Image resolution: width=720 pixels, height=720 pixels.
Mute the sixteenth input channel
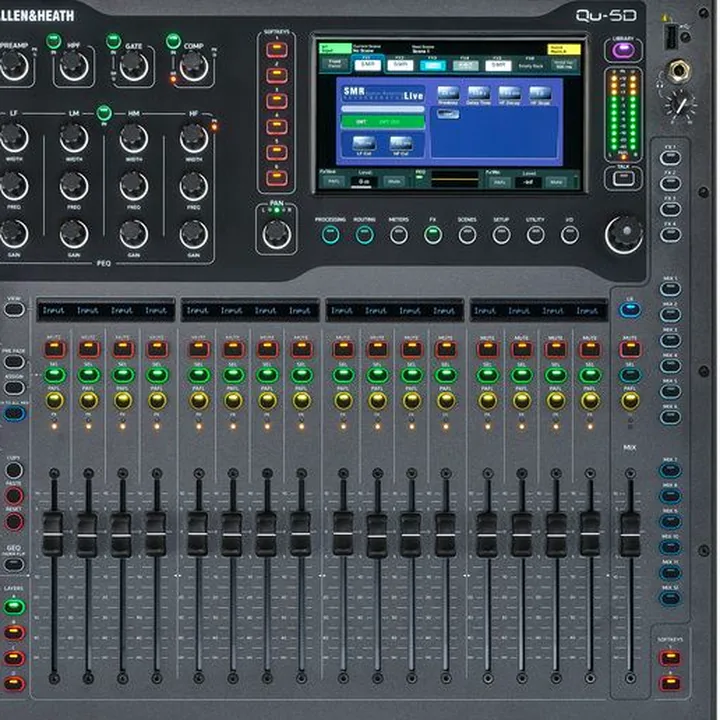coord(590,349)
